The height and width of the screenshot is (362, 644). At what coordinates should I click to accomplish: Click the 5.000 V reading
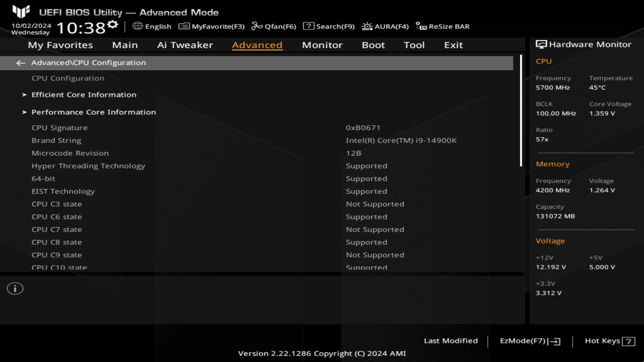tap(602, 267)
